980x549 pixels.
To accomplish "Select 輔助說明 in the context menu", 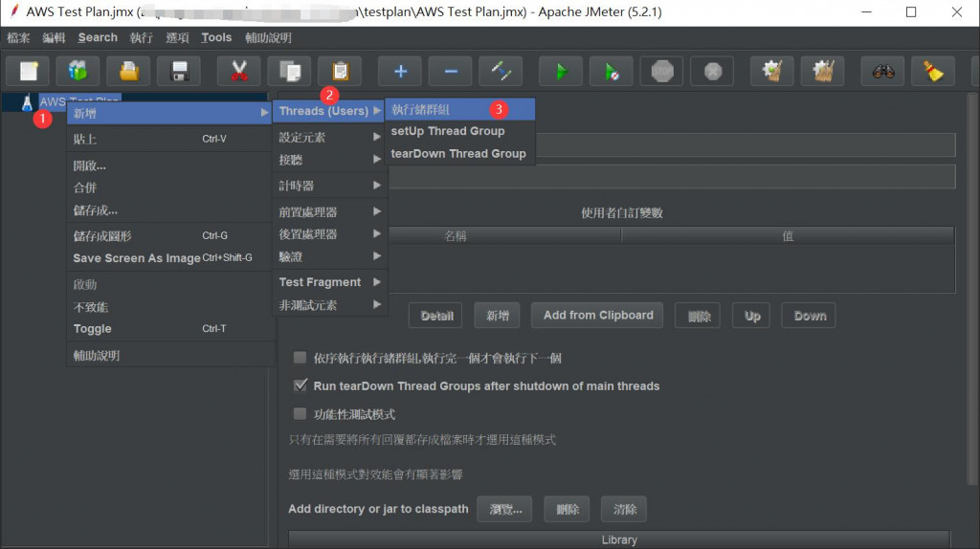I will coord(169,356).
